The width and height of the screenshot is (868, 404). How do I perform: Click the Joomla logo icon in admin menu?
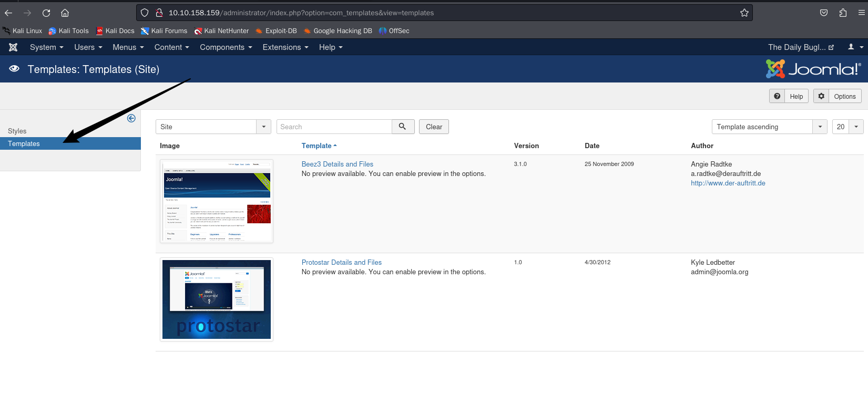tap(13, 47)
